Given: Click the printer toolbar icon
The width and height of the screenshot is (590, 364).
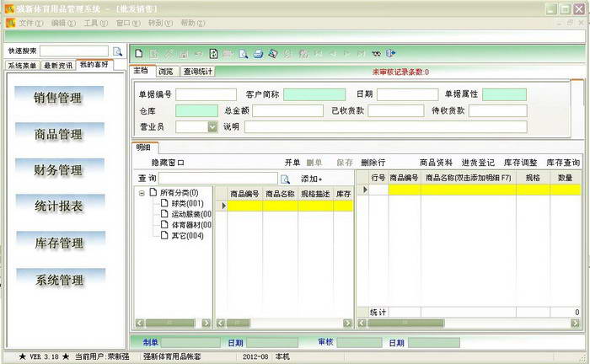Looking at the screenshot, I should 258,54.
